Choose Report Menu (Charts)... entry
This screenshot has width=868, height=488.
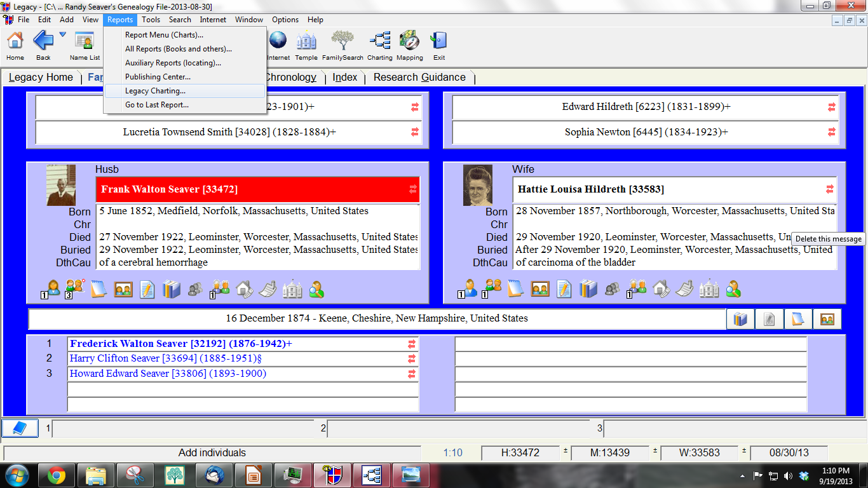click(x=184, y=35)
